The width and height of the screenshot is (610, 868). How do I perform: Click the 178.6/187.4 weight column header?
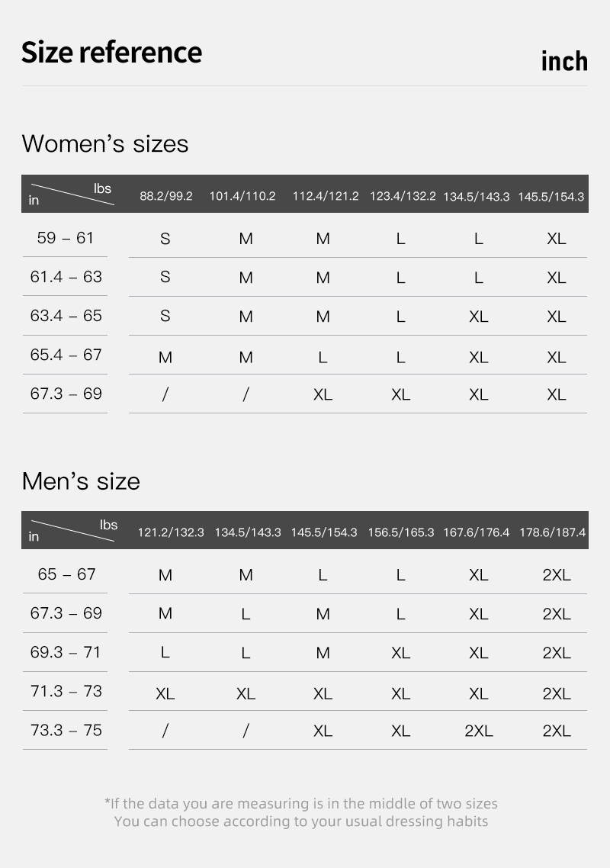pyautogui.click(x=553, y=532)
